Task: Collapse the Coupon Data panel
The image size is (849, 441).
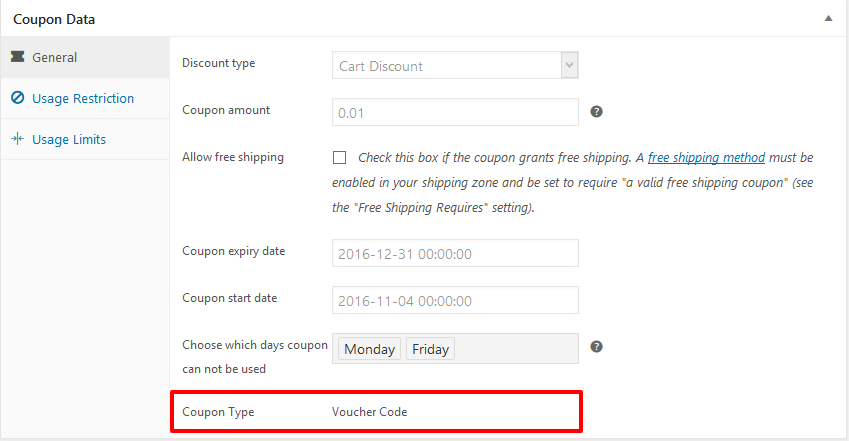Action: [x=827, y=19]
